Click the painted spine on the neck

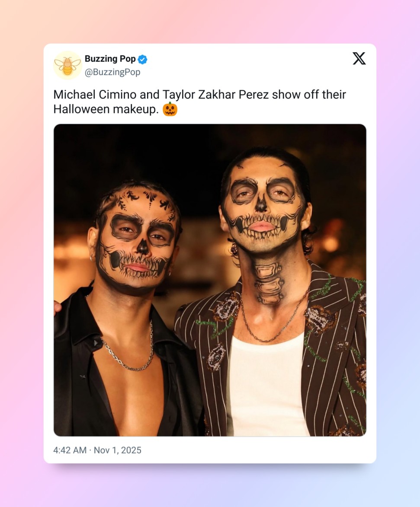pyautogui.click(x=268, y=283)
